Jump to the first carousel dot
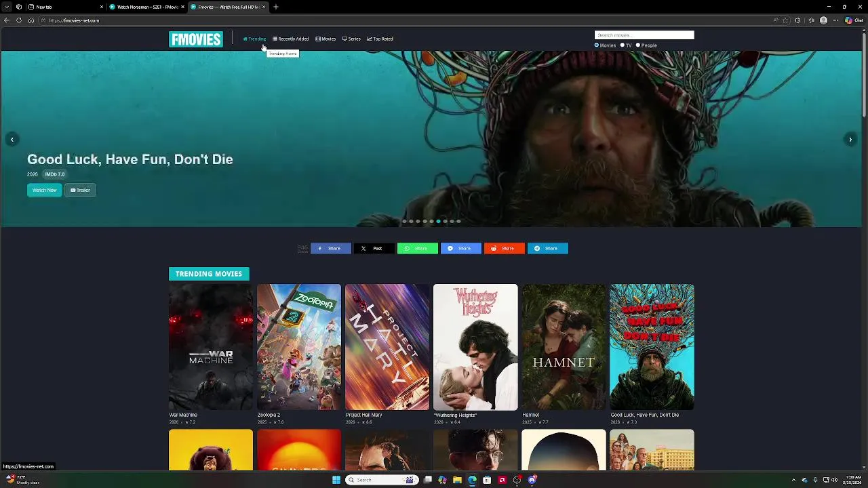868x488 pixels. pos(404,221)
